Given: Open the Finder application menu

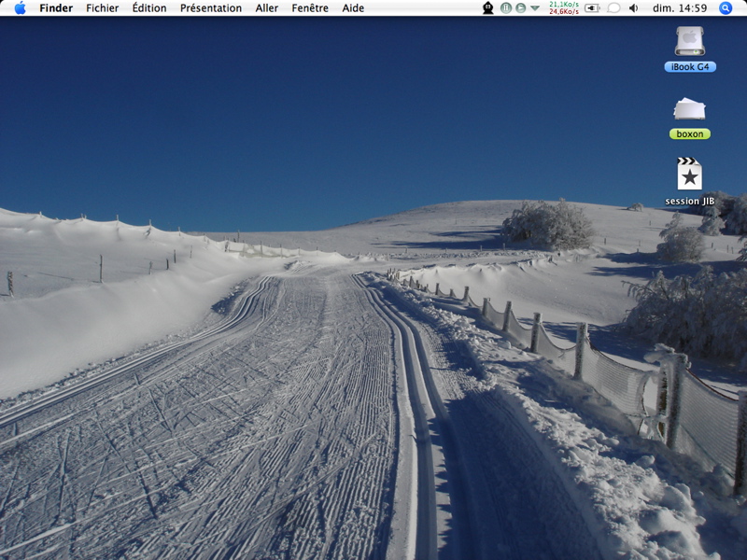Looking at the screenshot, I should coord(56,8).
